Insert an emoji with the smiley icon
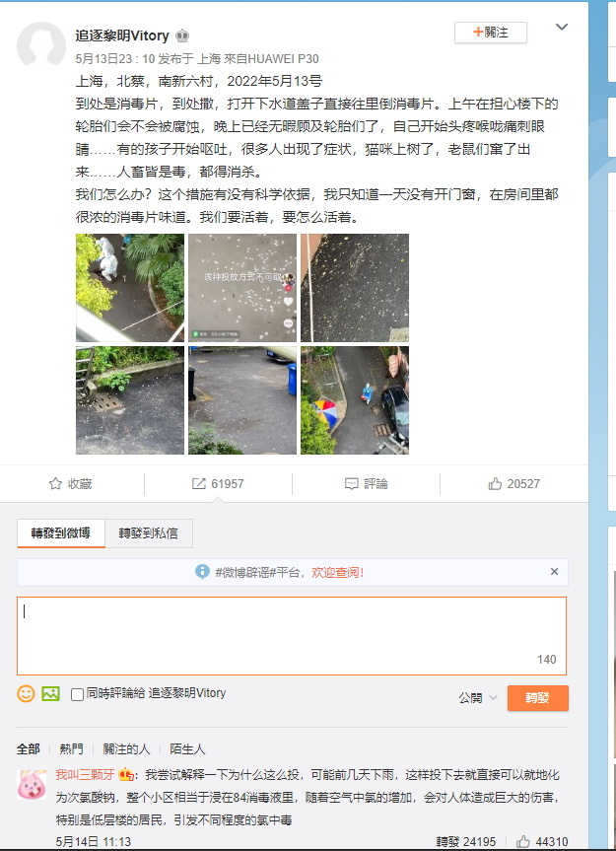This screenshot has width=616, height=851. pos(26,693)
